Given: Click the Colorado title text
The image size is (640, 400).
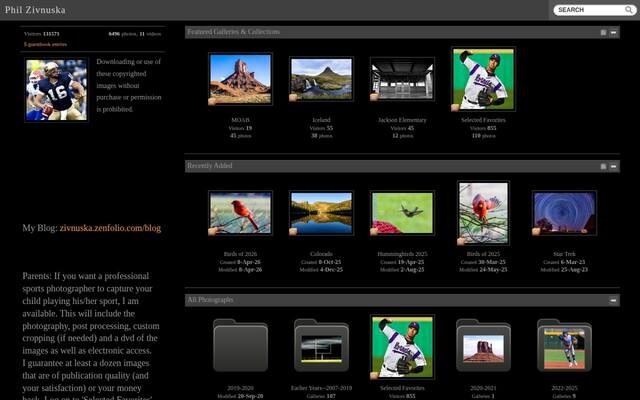Looking at the screenshot, I should (321, 254).
